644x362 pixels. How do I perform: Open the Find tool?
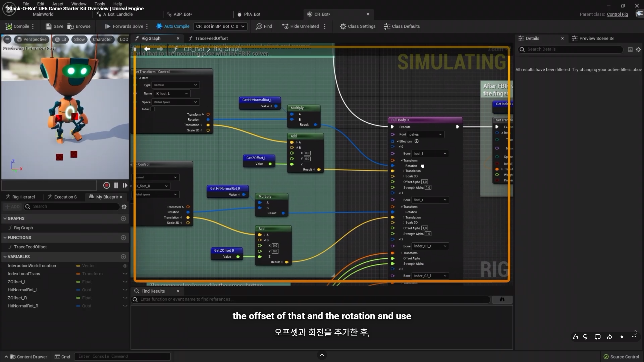[x=264, y=26]
